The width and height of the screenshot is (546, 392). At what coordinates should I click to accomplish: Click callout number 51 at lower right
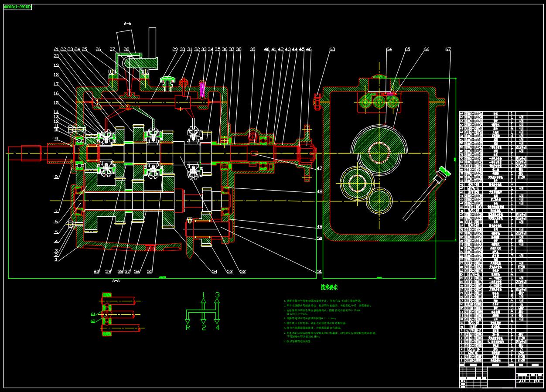(x=319, y=272)
